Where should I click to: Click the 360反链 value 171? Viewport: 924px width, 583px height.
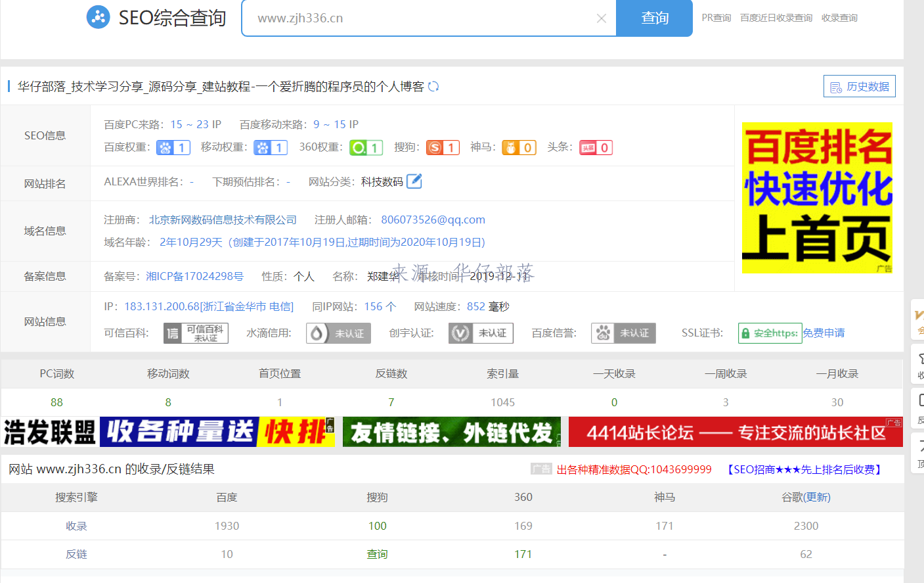[523, 554]
